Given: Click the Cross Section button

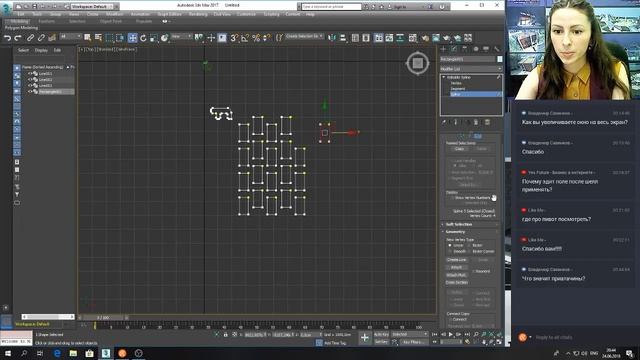Looking at the screenshot, I should pyautogui.click(x=456, y=282).
